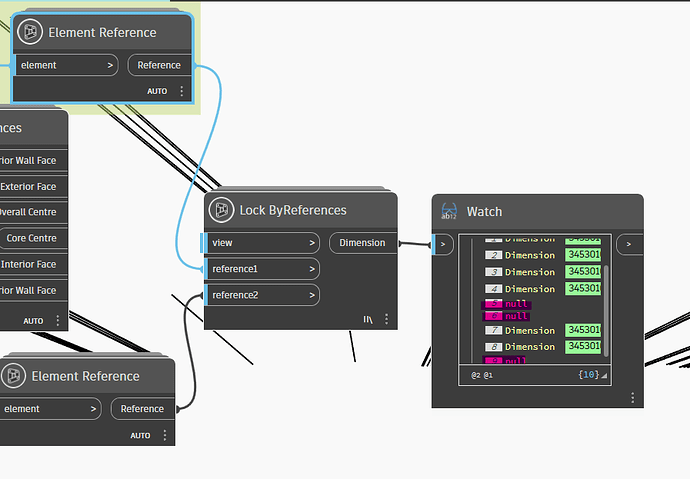This screenshot has height=479, width=690.
Task: Click the green 345301 element ID at index 7
Action: (583, 330)
